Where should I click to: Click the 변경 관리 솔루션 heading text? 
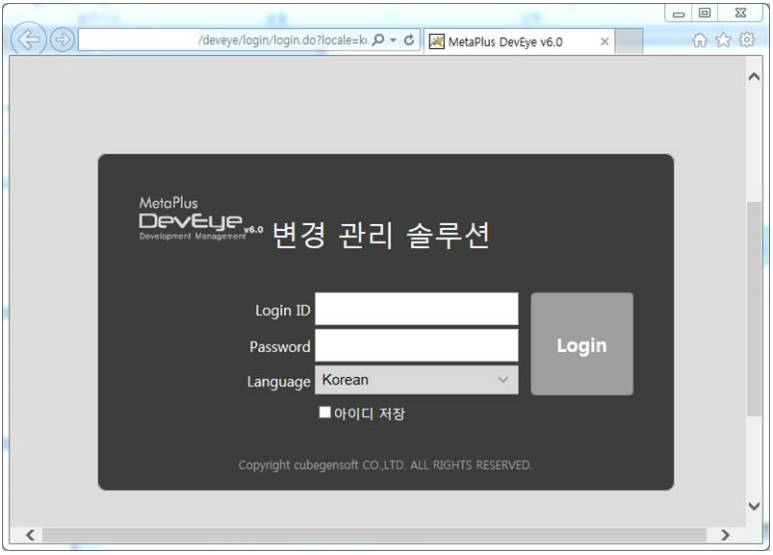tap(381, 235)
